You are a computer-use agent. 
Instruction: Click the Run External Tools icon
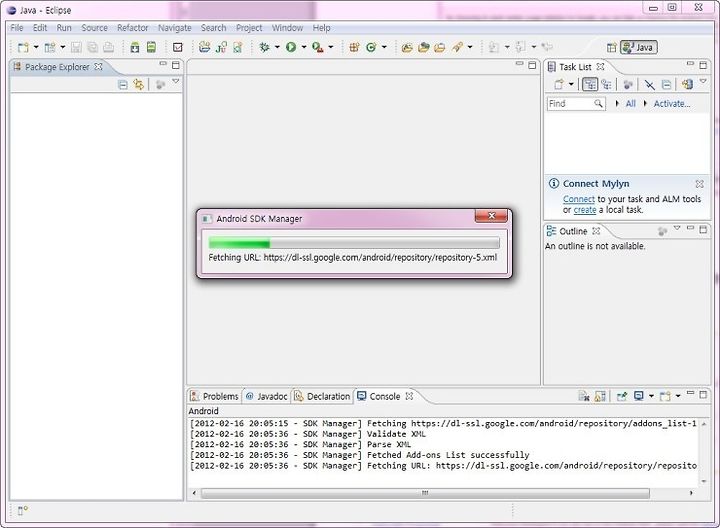point(318,47)
